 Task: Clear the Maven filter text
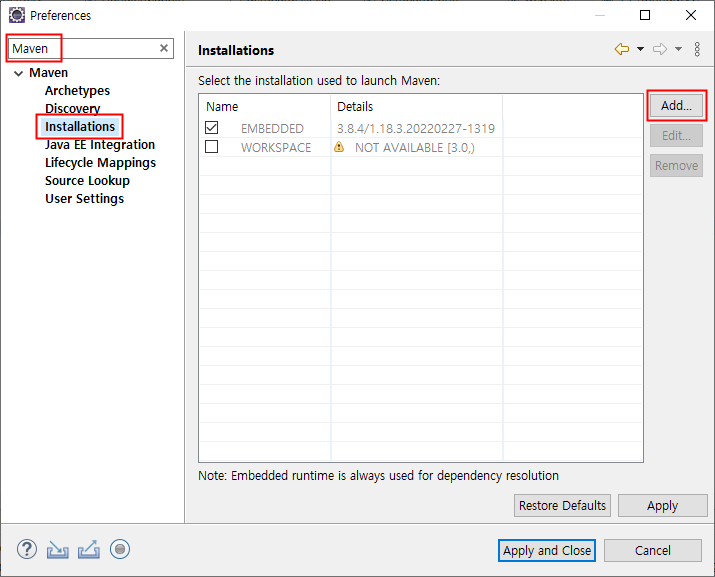click(164, 48)
